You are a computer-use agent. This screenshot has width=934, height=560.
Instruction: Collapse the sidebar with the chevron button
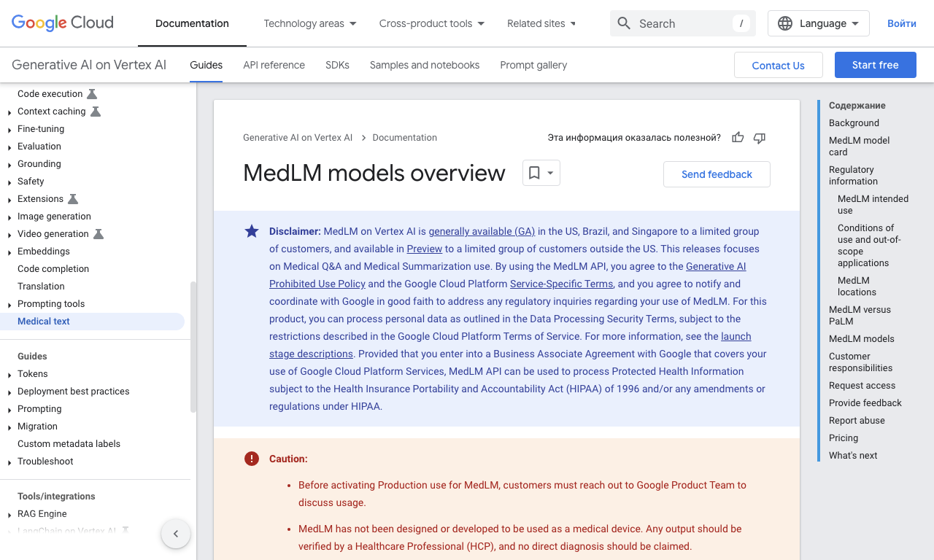click(x=176, y=534)
